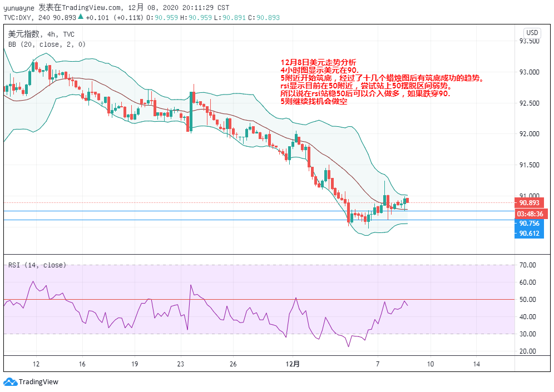This screenshot has width=554, height=392.
Task: Click the 70.00 RSI axis label
Action: 527,265
